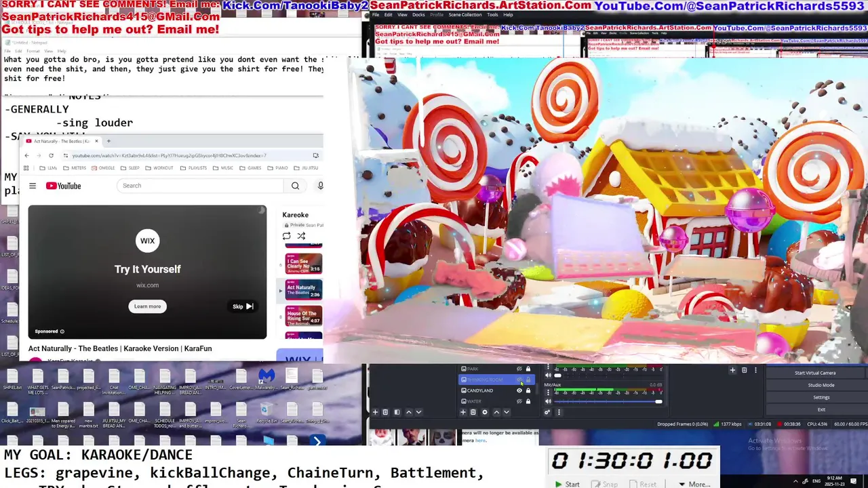Viewport: 868px width, 488px height.
Task: Unlock the PARK source lock
Action: 528,369
